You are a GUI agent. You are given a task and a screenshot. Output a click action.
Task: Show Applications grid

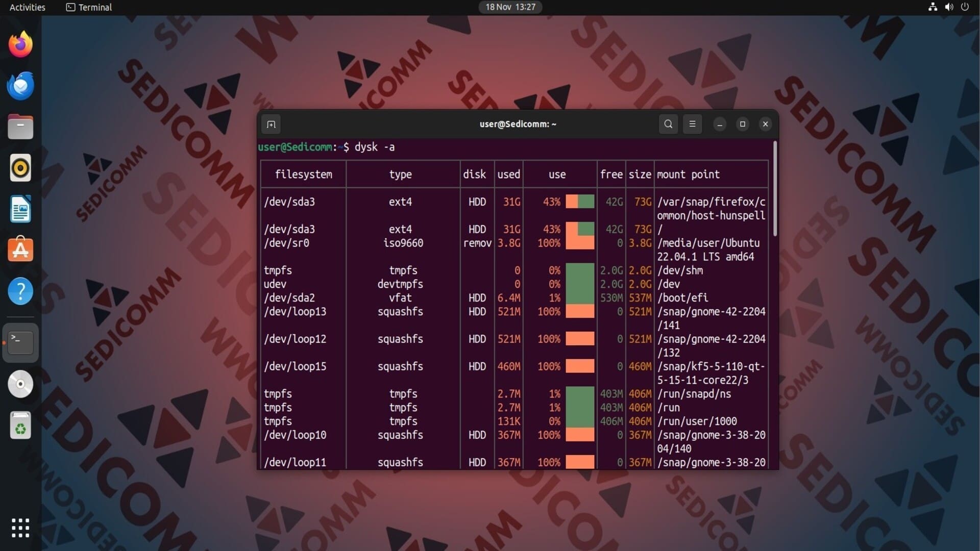click(x=20, y=528)
